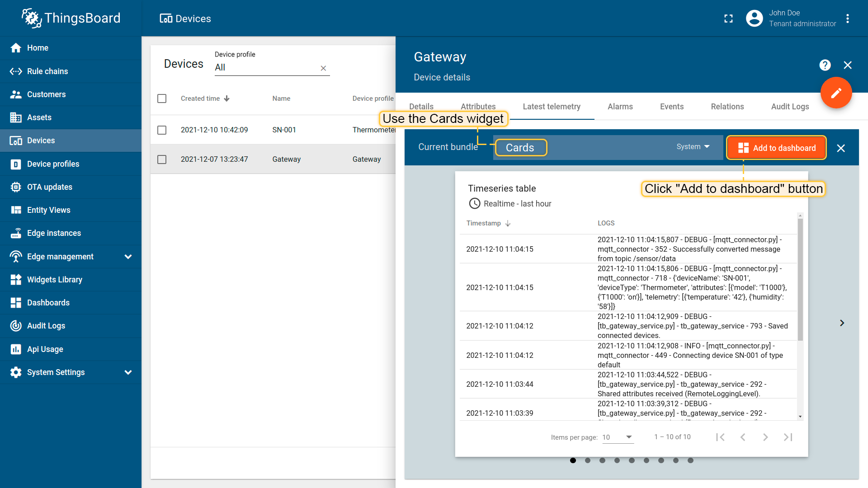Expand System Settings menu
The height and width of the screenshot is (488, 868).
(71, 372)
